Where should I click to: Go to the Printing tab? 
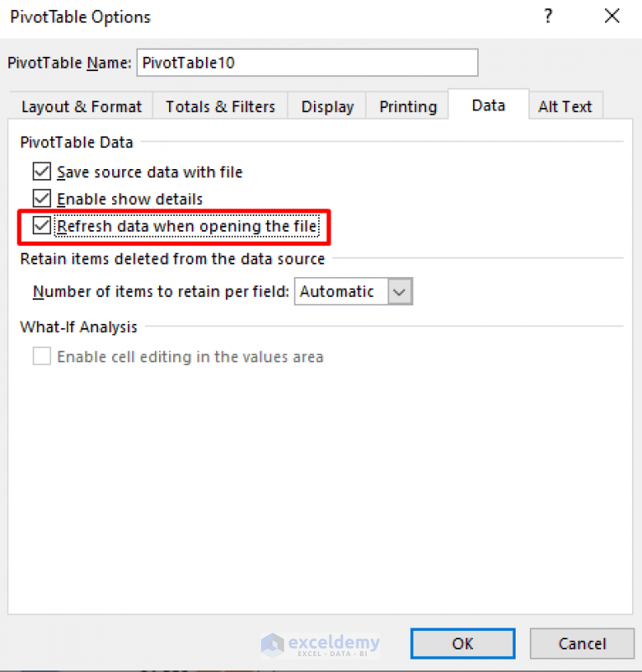[408, 106]
